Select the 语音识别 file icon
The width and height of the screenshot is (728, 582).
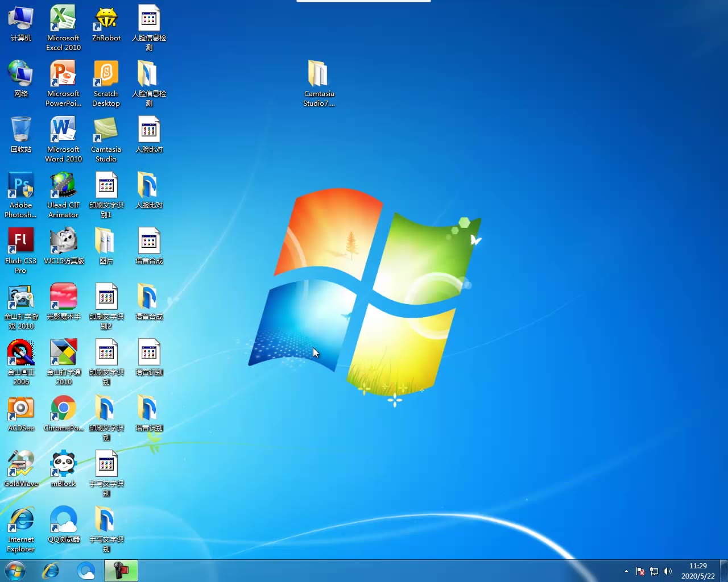(x=149, y=357)
